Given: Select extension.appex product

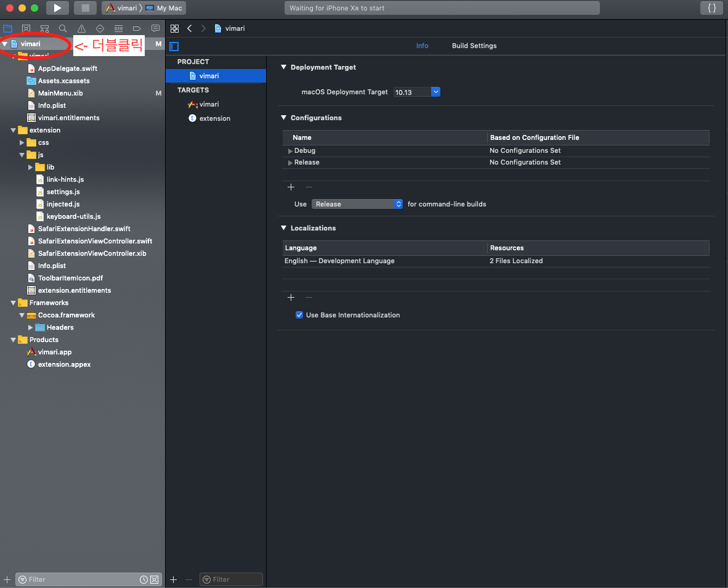Looking at the screenshot, I should click(64, 364).
